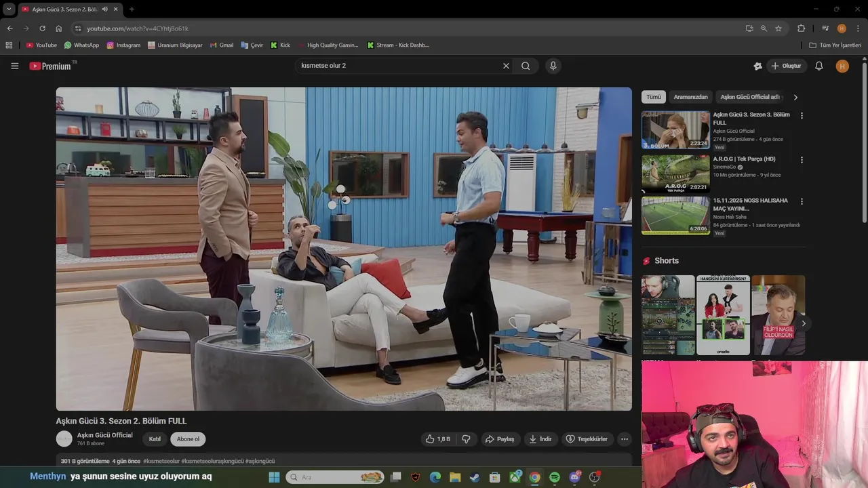
Task: Dislike the video with the thumbs-down button
Action: [x=466, y=439]
